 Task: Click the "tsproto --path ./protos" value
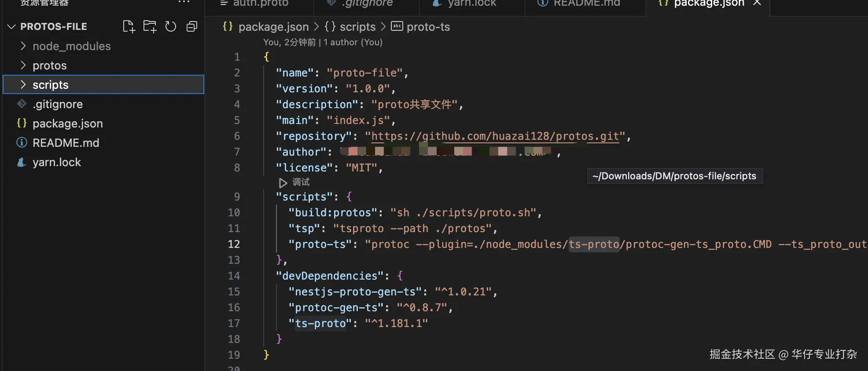pyautogui.click(x=412, y=229)
